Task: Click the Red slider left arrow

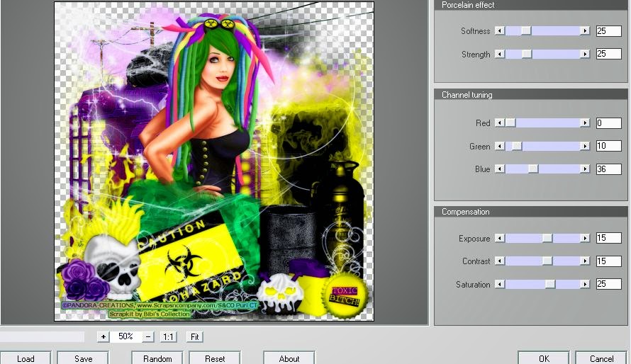Action: coord(500,123)
